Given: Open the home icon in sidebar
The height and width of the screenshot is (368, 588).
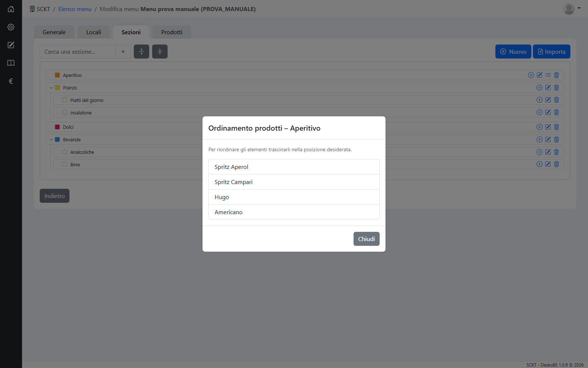Looking at the screenshot, I should 11,9.
